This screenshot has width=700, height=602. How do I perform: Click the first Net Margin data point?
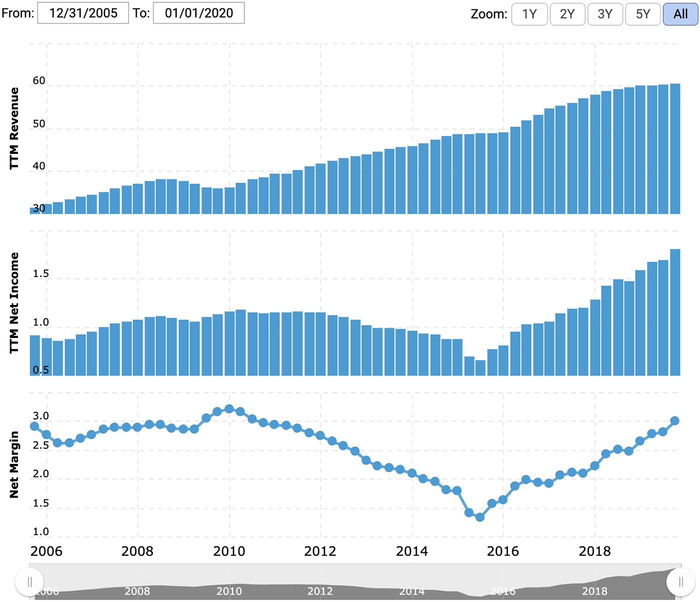(x=34, y=426)
